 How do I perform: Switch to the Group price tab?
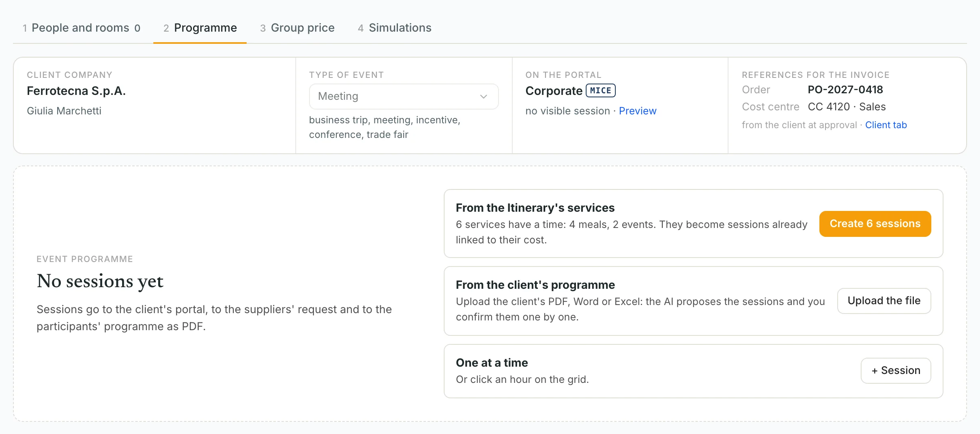tap(297, 28)
